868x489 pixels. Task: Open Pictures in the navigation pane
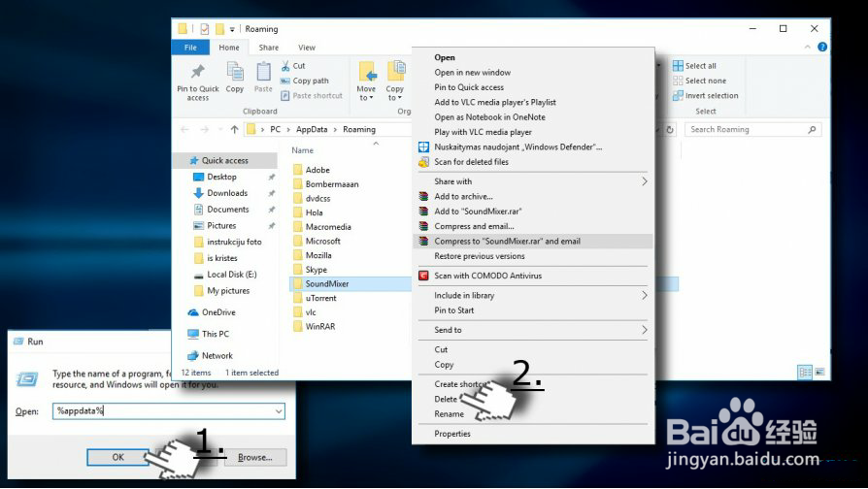point(221,226)
